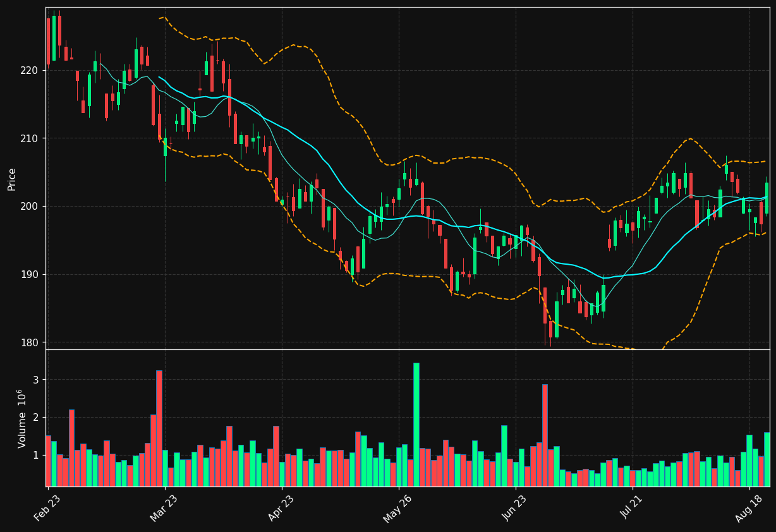Click the Jul 21 date label

[x=633, y=507]
